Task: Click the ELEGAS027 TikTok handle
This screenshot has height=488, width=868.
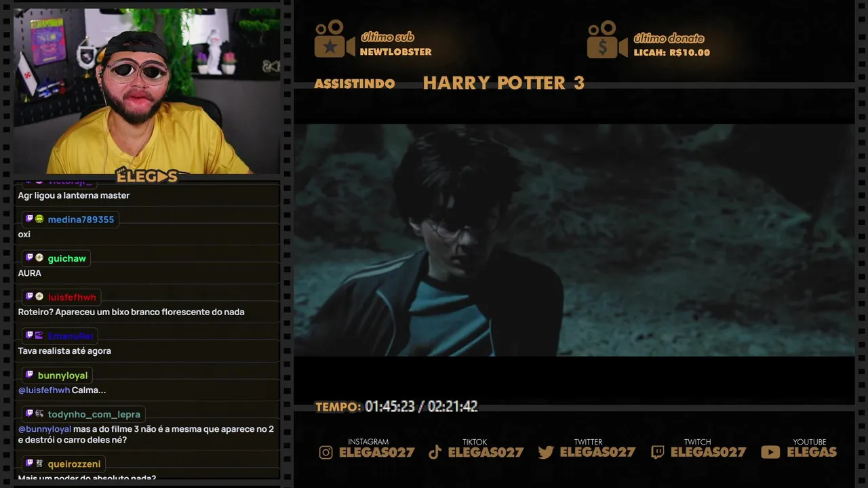Action: click(486, 452)
